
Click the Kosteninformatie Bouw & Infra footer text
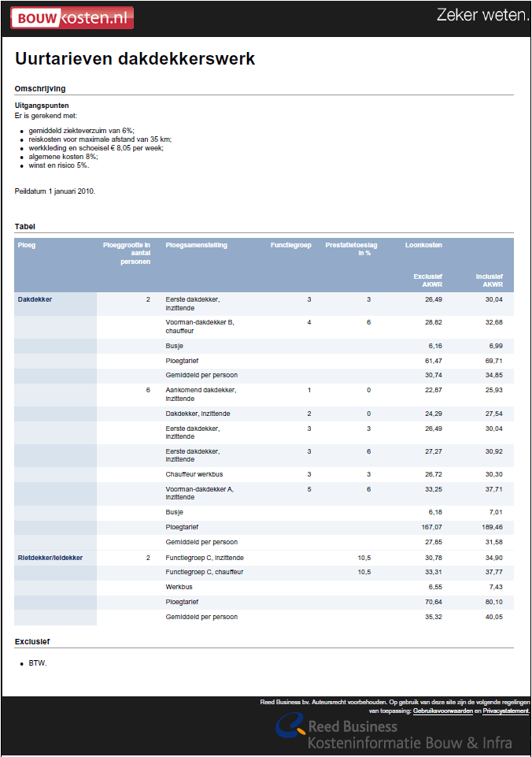point(410,743)
